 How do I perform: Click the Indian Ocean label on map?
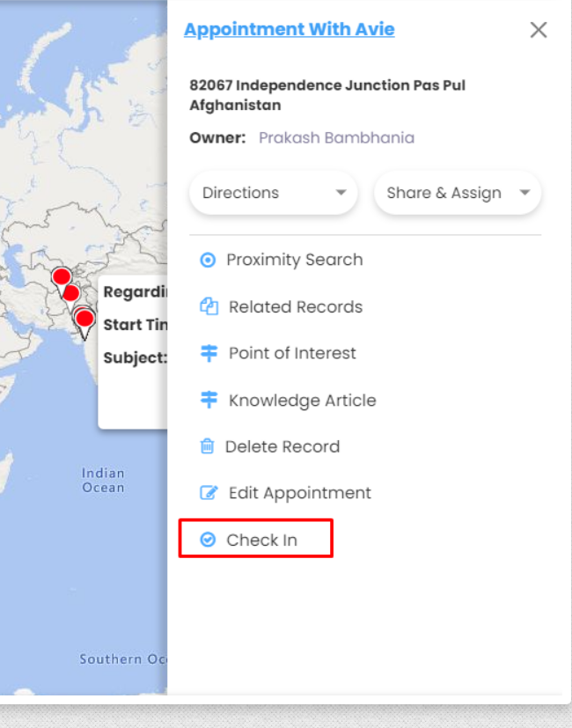103,481
